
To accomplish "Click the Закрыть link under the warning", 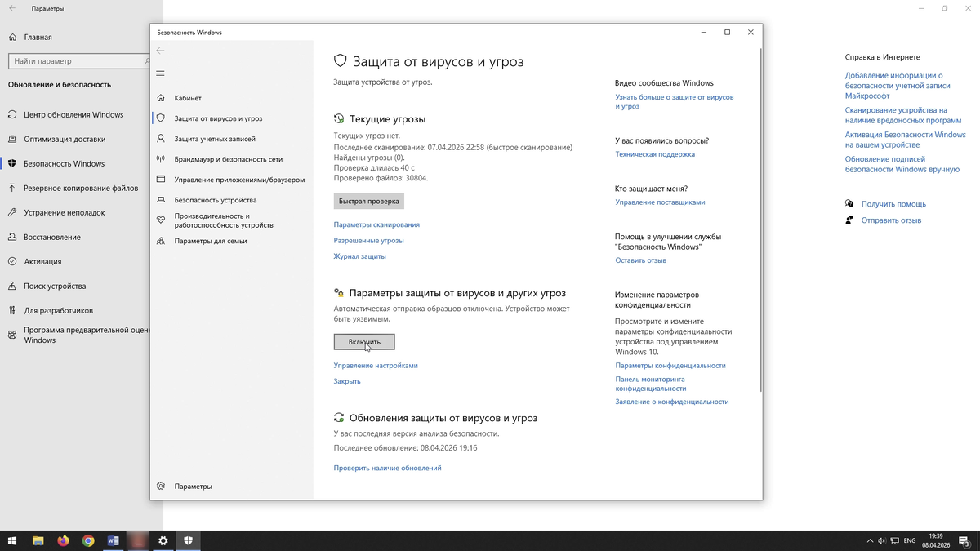I will pos(347,381).
